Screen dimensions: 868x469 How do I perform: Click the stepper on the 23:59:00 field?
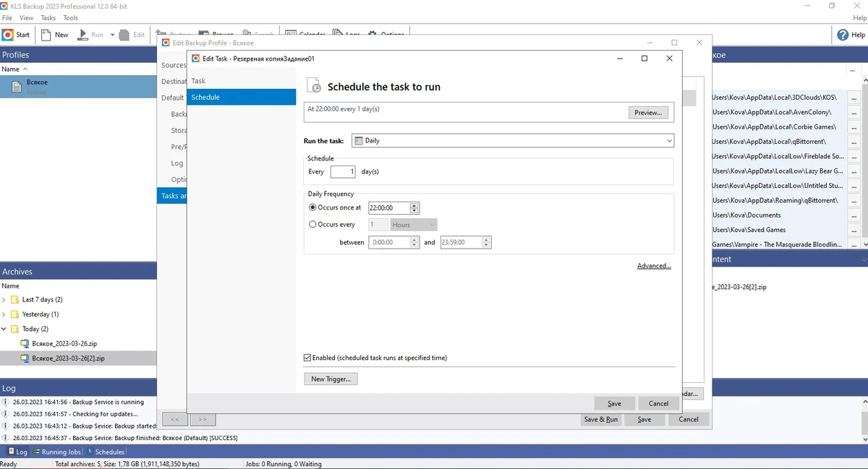pos(487,242)
